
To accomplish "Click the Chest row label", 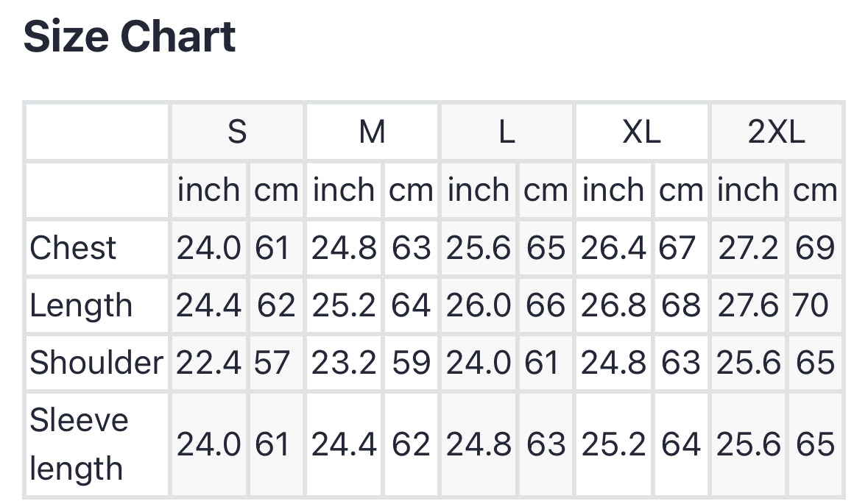I will point(73,248).
